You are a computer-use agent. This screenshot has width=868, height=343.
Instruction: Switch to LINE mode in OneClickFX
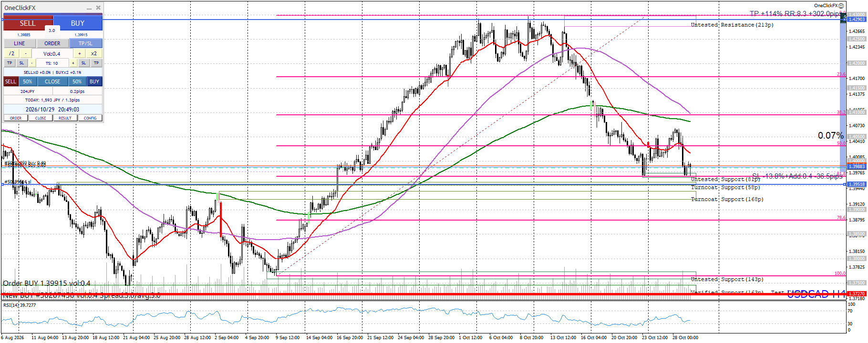20,43
